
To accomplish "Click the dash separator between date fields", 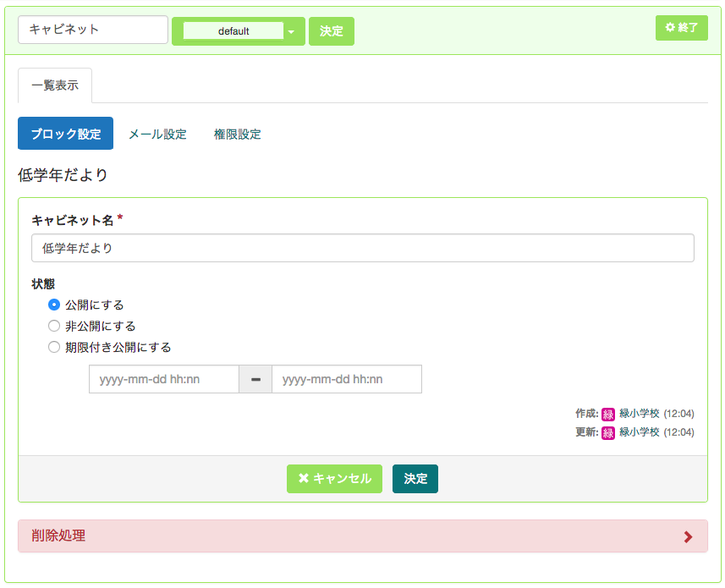I will pos(255,379).
